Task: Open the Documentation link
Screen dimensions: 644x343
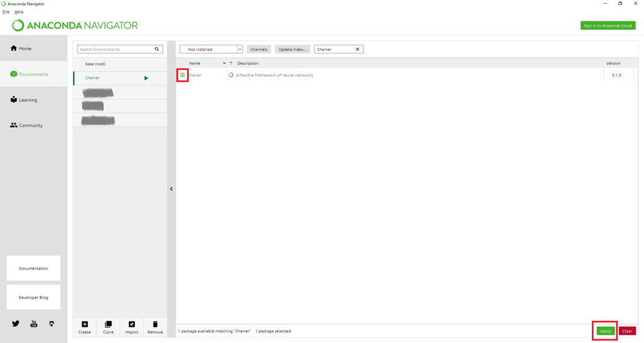Action: (33, 268)
